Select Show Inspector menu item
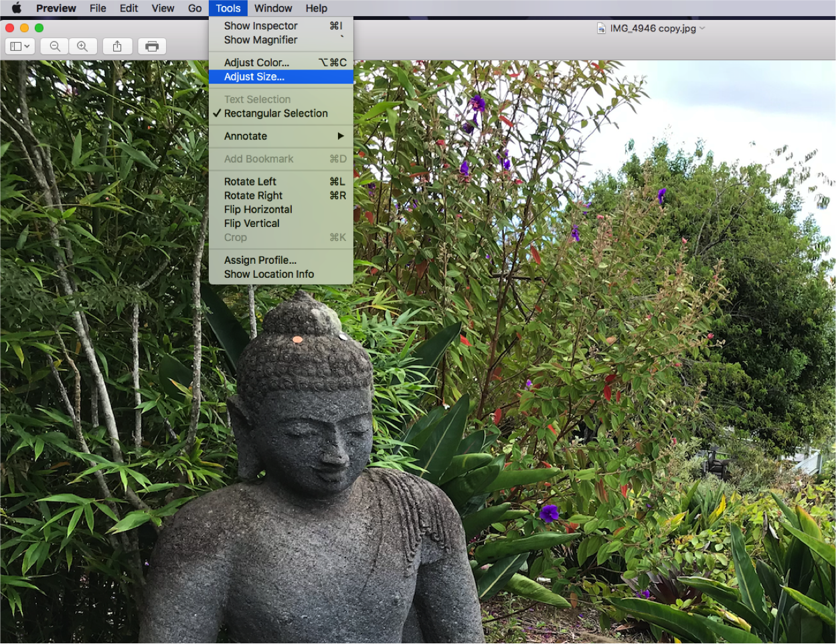This screenshot has width=836, height=644. point(260,25)
